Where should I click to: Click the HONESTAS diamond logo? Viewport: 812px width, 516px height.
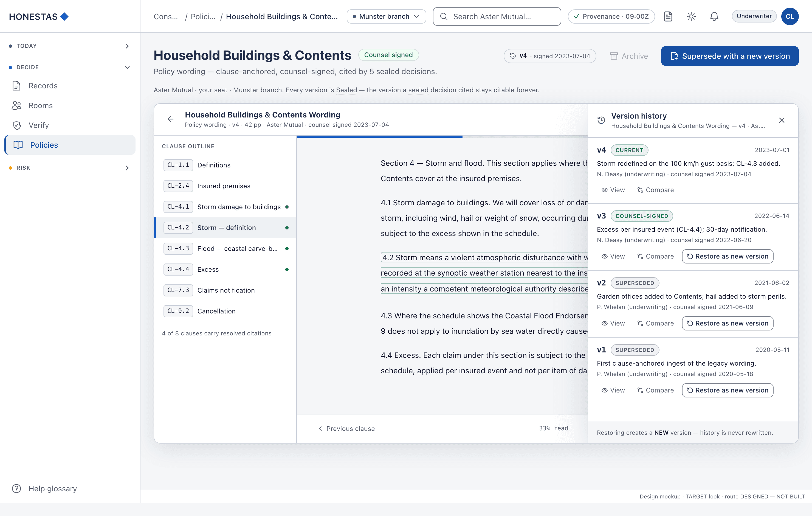click(x=64, y=16)
